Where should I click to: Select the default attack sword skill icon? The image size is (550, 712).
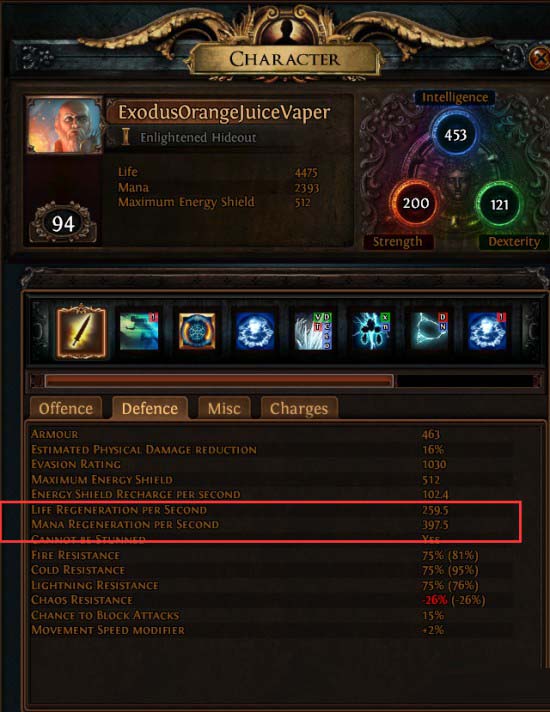81,331
